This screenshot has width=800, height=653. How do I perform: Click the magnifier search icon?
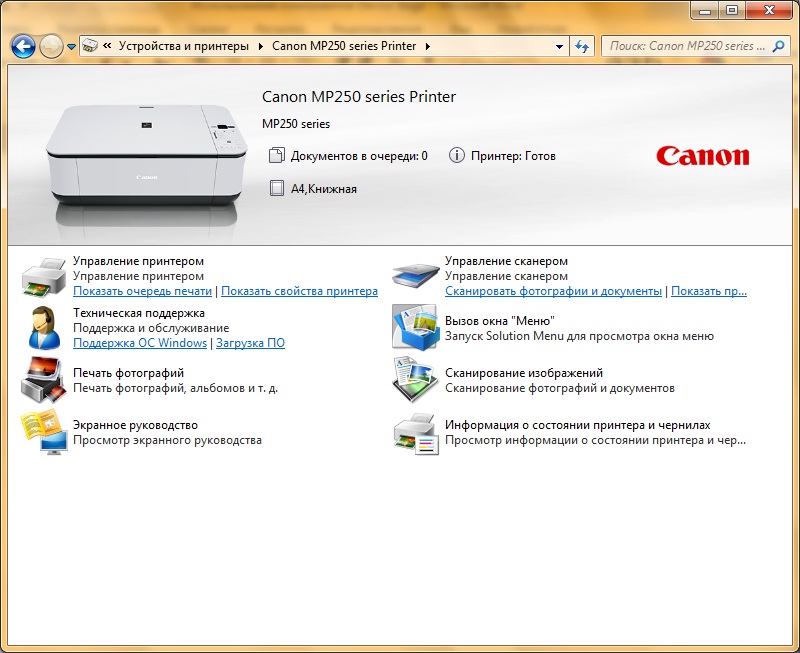[778, 46]
